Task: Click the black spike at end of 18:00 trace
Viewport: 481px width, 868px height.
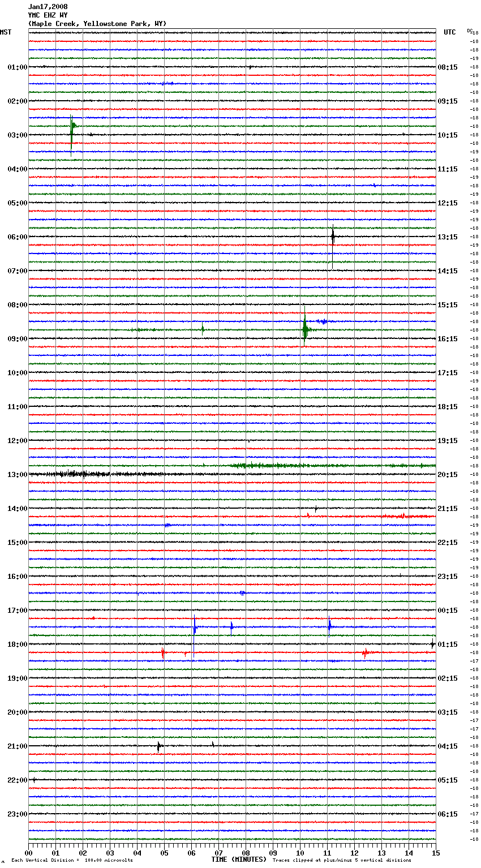Action: tap(432, 644)
